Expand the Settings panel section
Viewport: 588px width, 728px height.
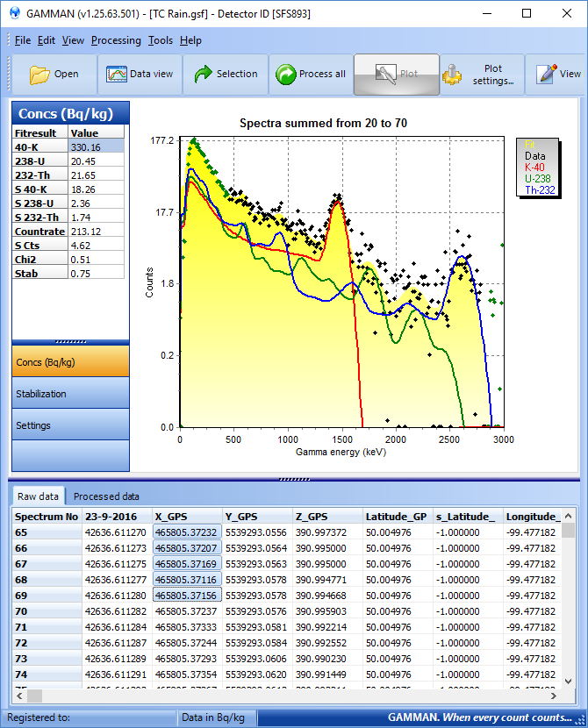pos(70,425)
